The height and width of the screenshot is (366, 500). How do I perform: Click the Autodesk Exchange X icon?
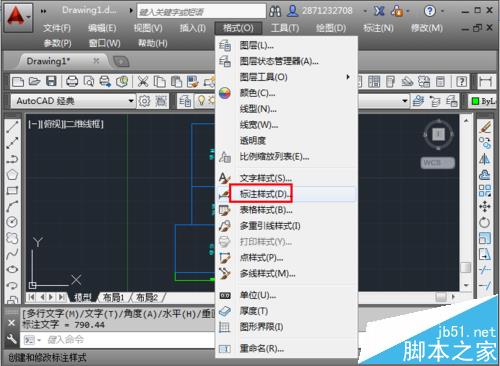tap(379, 11)
